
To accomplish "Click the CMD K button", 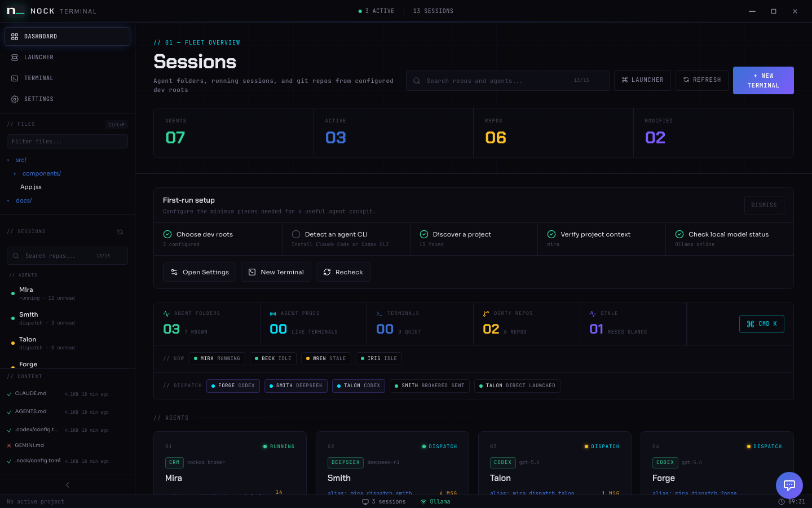I will 762,324.
